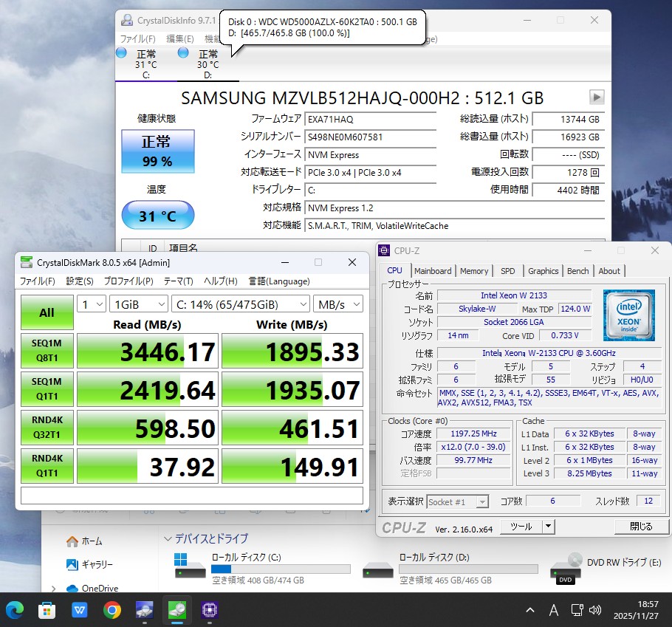The height and width of the screenshot is (627, 672).
Task: Open target drive dropdown C: 14%
Action: click(241, 305)
